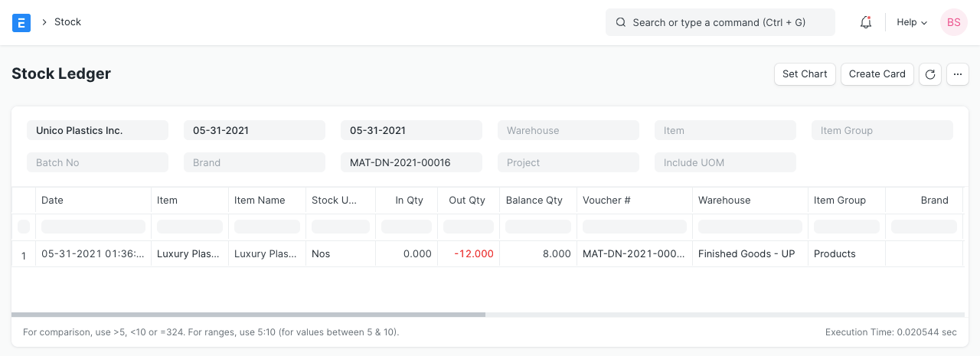Select row number 1
Screen dimensions: 980x356
23,254
